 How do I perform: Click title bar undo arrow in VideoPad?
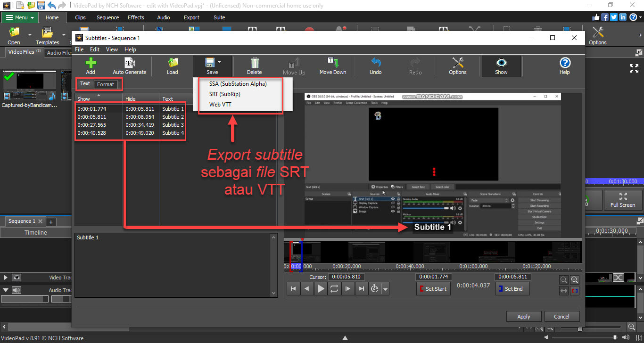click(52, 5)
